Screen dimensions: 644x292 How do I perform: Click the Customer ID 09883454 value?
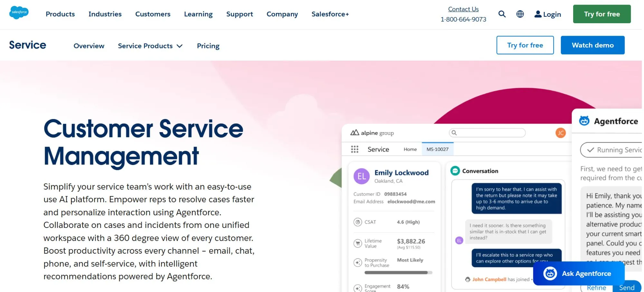pyautogui.click(x=395, y=194)
